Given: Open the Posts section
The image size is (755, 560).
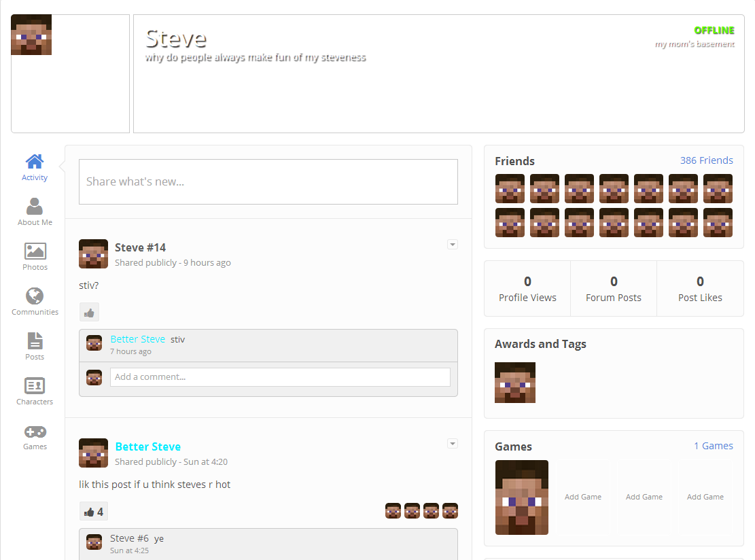Looking at the screenshot, I should tap(35, 346).
